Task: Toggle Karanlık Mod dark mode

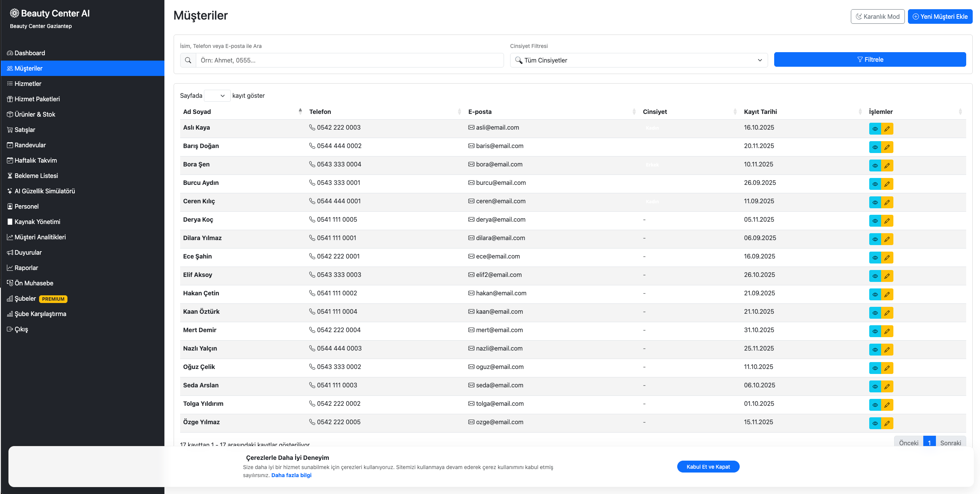Action: click(877, 16)
